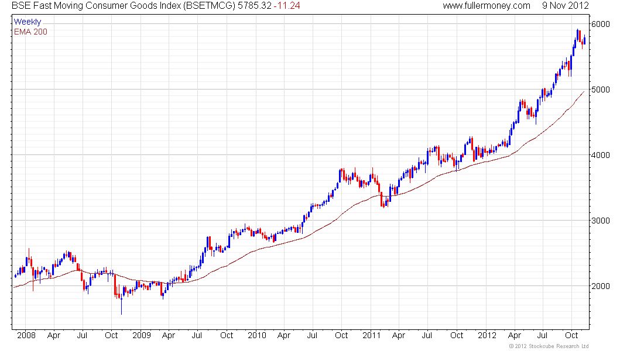Image resolution: width=644 pixels, height=351 pixels.
Task: Click the 4000 y-axis label
Action: point(601,155)
